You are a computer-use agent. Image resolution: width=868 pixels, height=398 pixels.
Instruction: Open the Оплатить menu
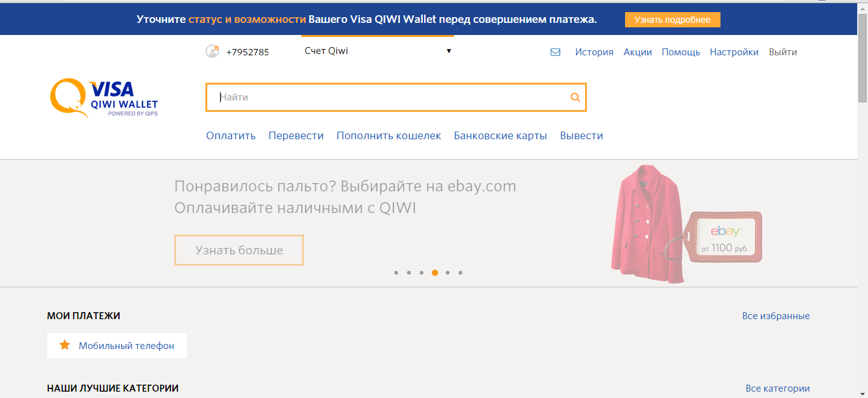click(231, 135)
